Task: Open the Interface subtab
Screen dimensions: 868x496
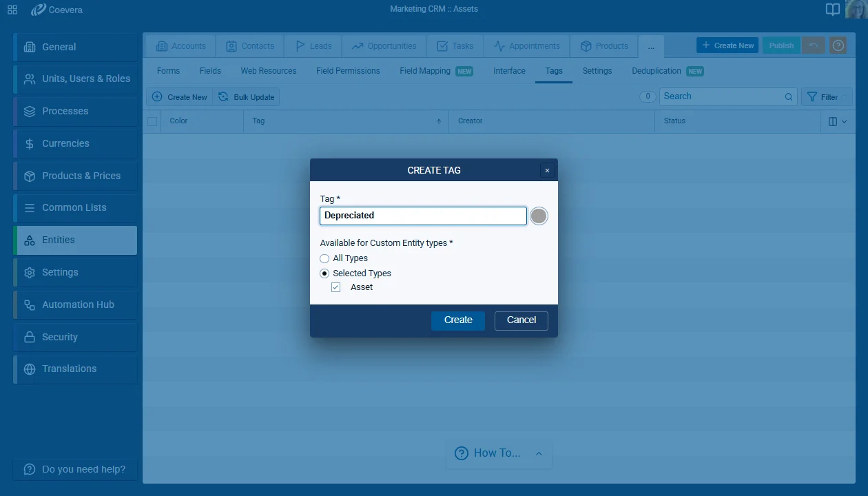Action: coord(509,71)
